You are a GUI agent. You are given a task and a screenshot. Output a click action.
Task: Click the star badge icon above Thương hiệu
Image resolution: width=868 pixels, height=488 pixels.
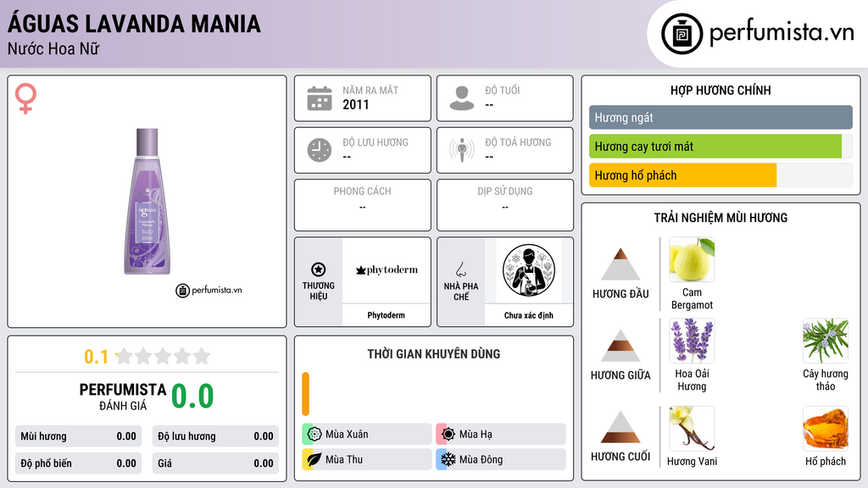point(319,269)
